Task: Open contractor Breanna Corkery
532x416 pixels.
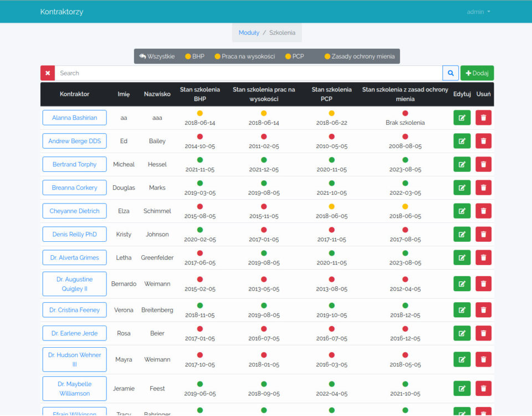Action: (75, 187)
